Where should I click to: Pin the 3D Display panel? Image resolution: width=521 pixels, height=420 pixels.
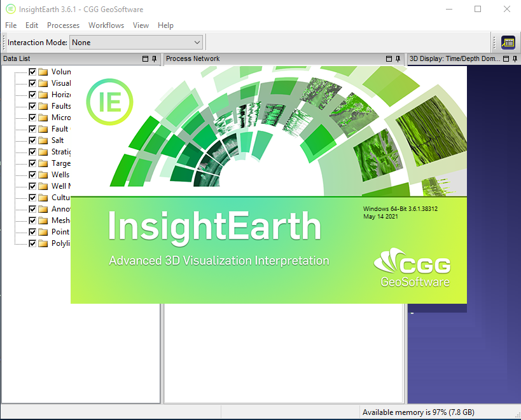click(x=515, y=59)
